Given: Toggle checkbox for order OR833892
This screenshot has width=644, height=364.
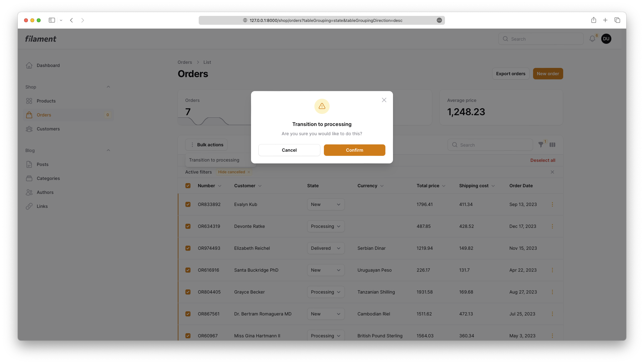Looking at the screenshot, I should tap(188, 204).
